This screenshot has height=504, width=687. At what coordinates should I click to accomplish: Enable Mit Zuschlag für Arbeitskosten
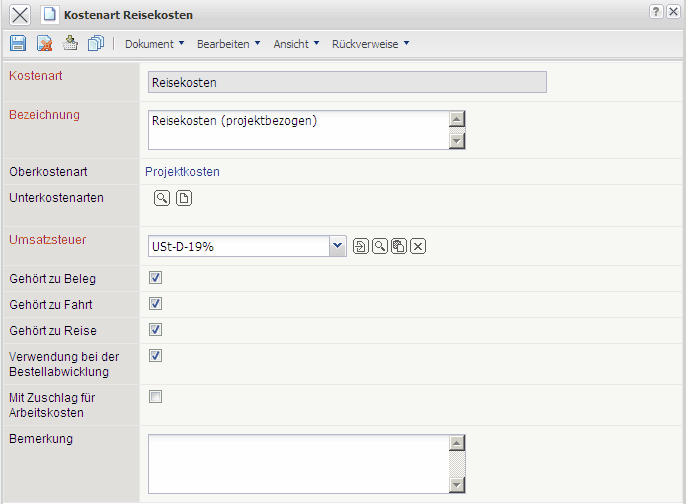155,397
